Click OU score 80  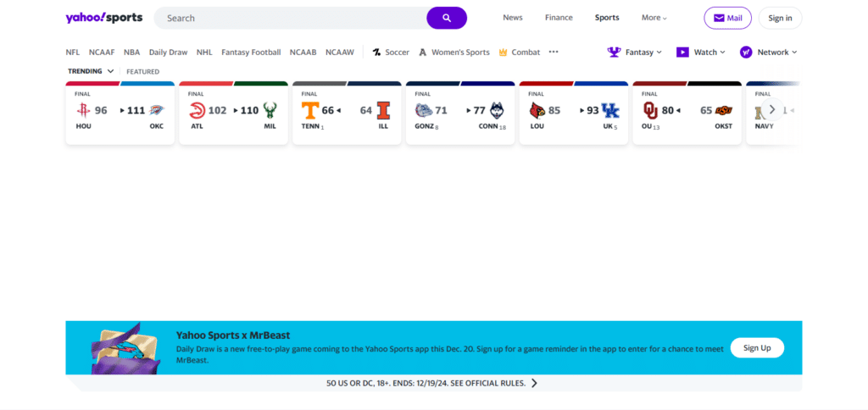(668, 111)
